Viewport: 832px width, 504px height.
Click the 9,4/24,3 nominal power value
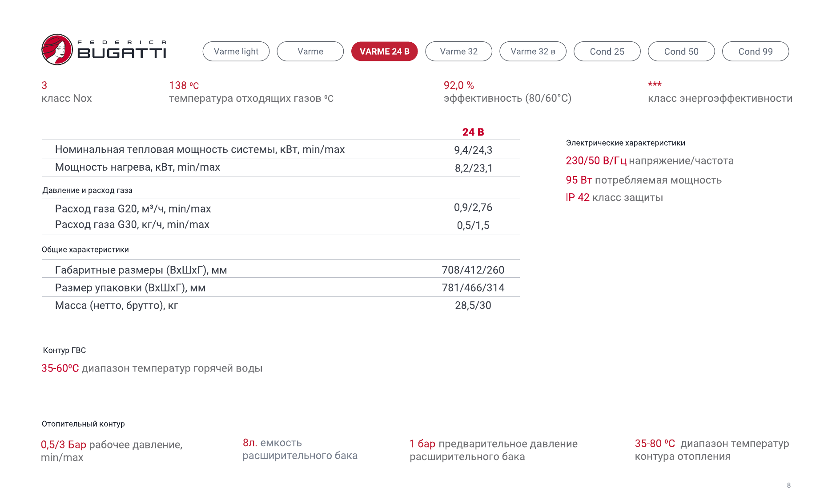tap(473, 150)
